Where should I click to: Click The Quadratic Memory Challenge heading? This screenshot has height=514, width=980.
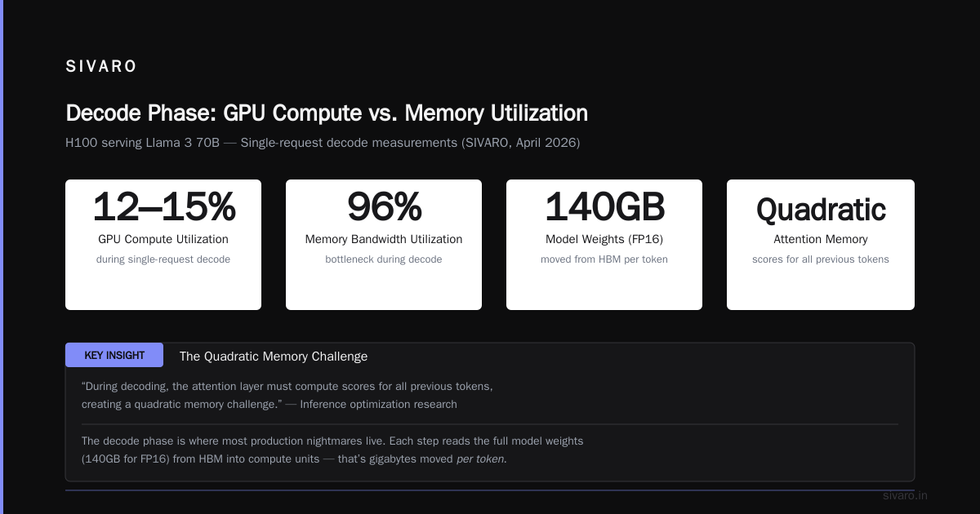pos(274,357)
